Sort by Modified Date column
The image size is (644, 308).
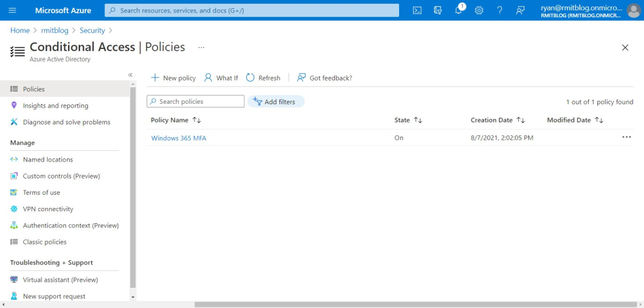[575, 120]
